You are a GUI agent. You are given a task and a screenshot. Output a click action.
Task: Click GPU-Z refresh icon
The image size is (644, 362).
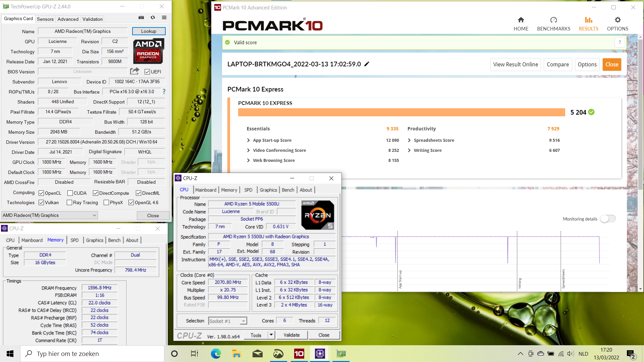[153, 18]
